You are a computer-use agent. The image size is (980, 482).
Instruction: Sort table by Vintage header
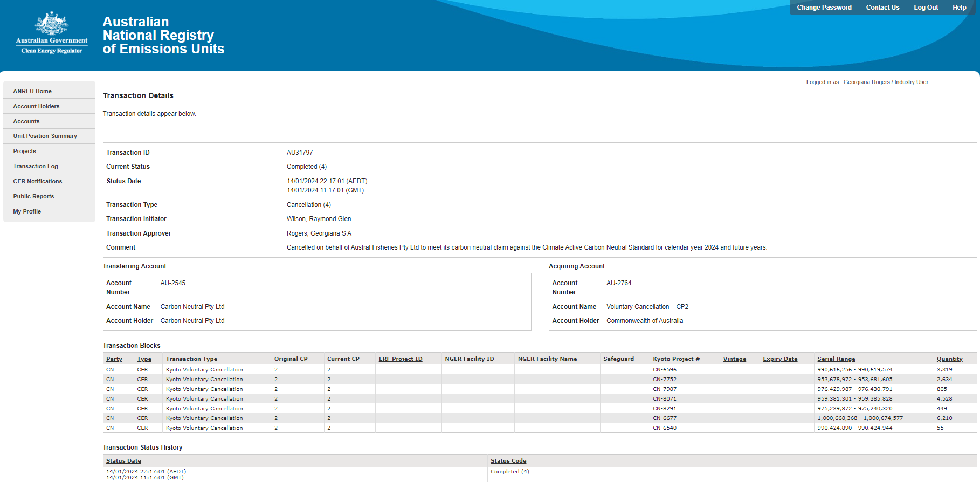[x=734, y=359]
